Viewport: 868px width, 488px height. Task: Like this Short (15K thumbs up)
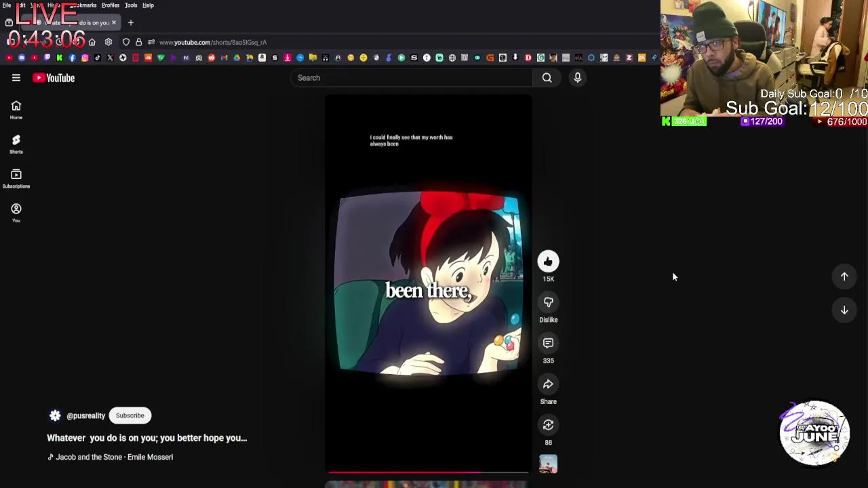548,261
